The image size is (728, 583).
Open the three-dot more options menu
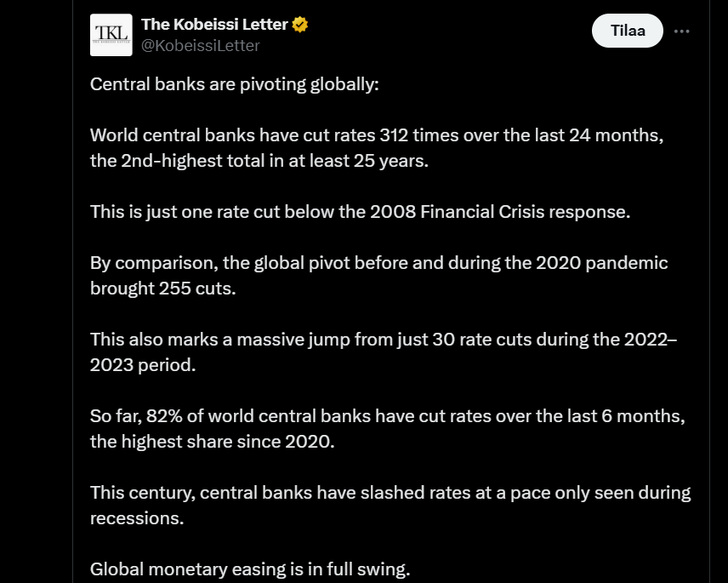tap(681, 31)
